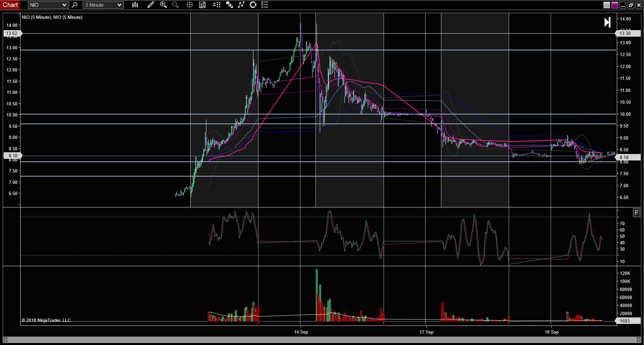Click the 10.00 right price axis label
The width and height of the screenshot is (644, 345).
coord(625,114)
